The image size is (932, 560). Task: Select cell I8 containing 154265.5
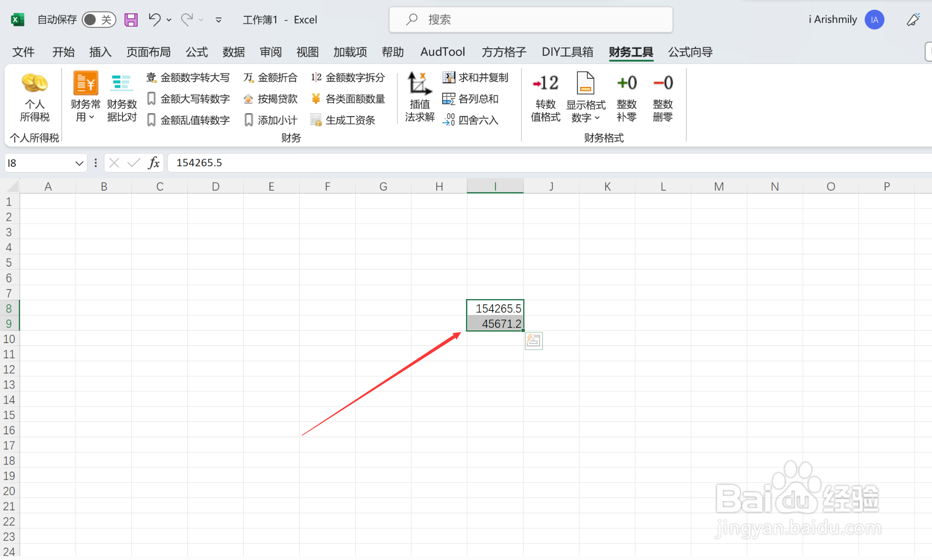495,308
